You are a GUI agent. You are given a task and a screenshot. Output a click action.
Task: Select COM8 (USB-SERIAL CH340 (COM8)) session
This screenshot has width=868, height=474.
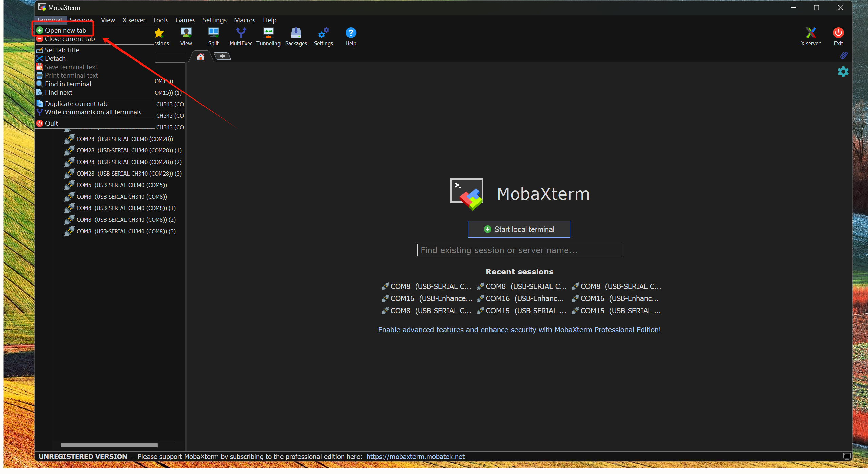click(116, 197)
